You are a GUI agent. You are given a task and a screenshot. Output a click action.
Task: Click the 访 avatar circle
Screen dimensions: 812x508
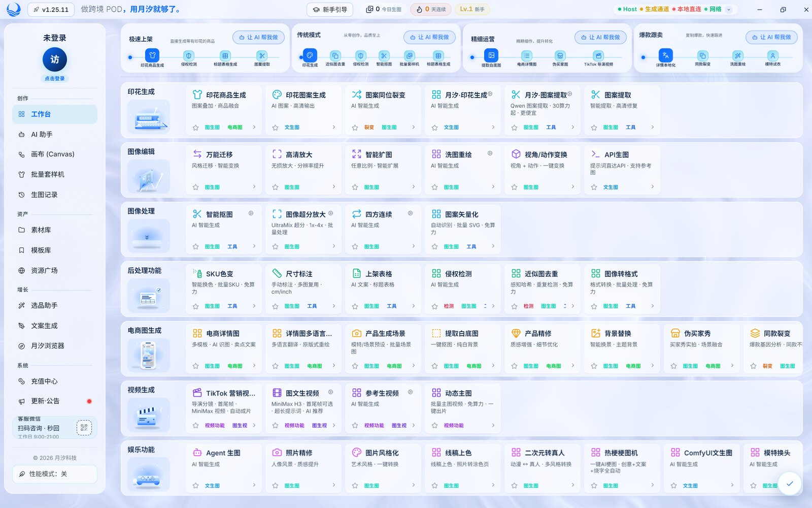(55, 59)
